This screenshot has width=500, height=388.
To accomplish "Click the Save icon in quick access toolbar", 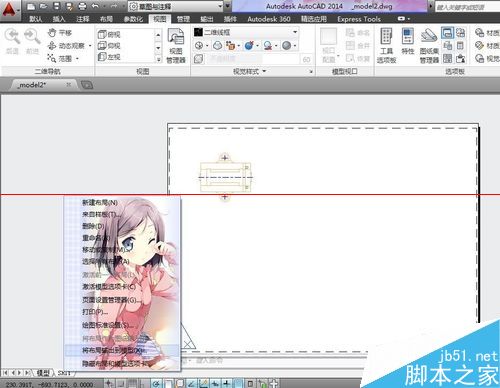I will point(56,6).
